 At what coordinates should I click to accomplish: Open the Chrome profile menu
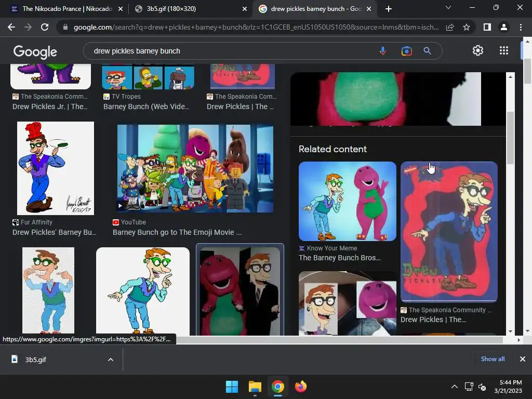[x=504, y=27]
